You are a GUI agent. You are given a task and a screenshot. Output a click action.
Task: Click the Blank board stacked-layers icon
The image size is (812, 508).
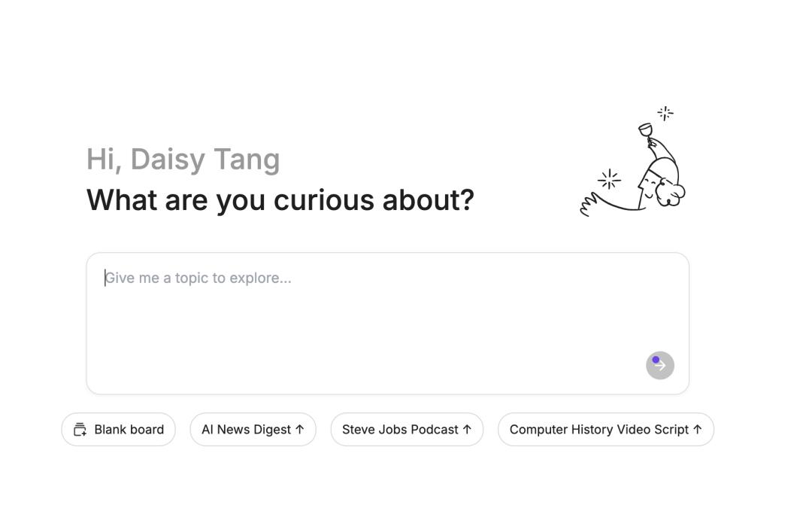[80, 430]
